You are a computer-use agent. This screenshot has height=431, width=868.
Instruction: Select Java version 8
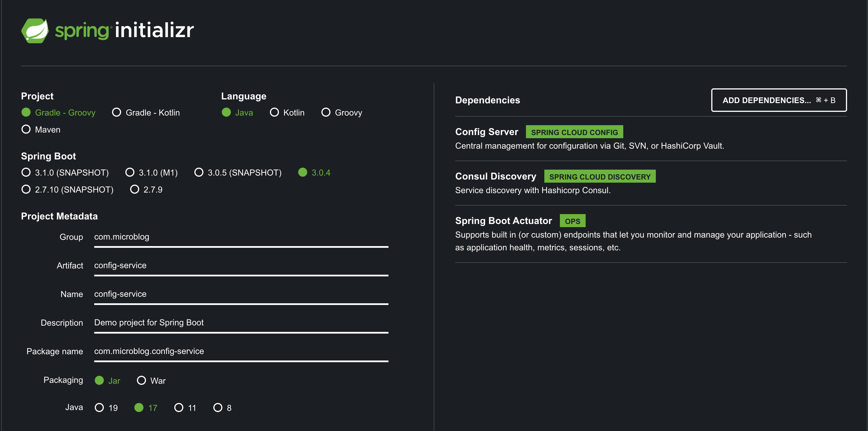point(218,407)
